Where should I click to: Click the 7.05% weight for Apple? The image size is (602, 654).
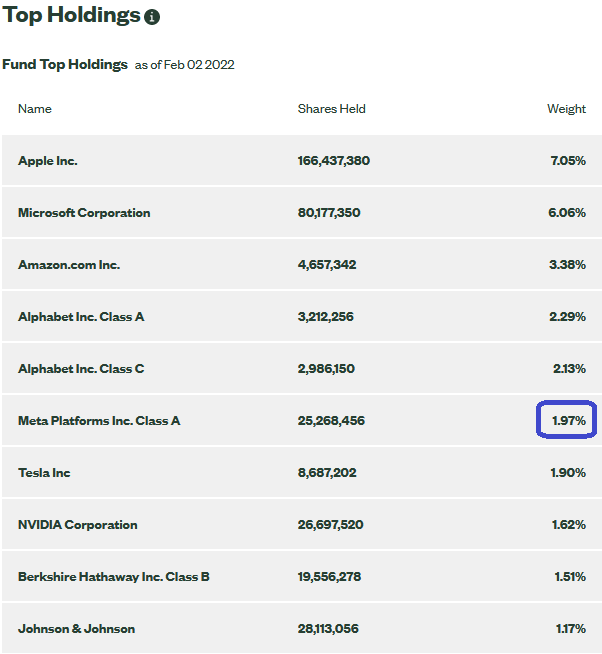[x=568, y=161]
